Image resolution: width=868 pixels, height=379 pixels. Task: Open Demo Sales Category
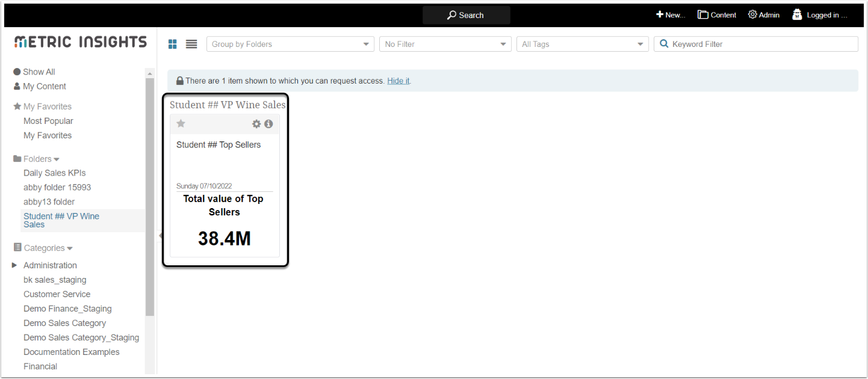(65, 323)
